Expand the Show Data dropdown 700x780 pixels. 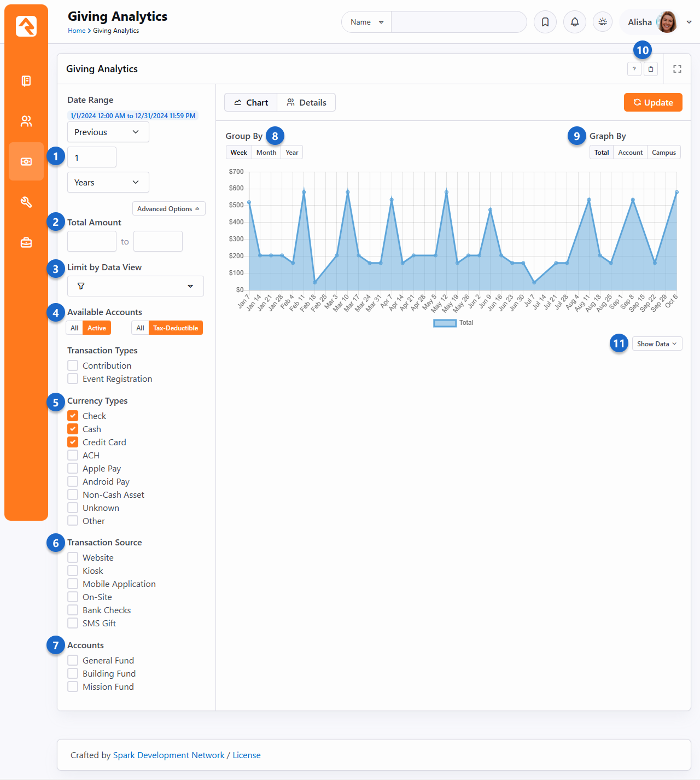click(657, 344)
